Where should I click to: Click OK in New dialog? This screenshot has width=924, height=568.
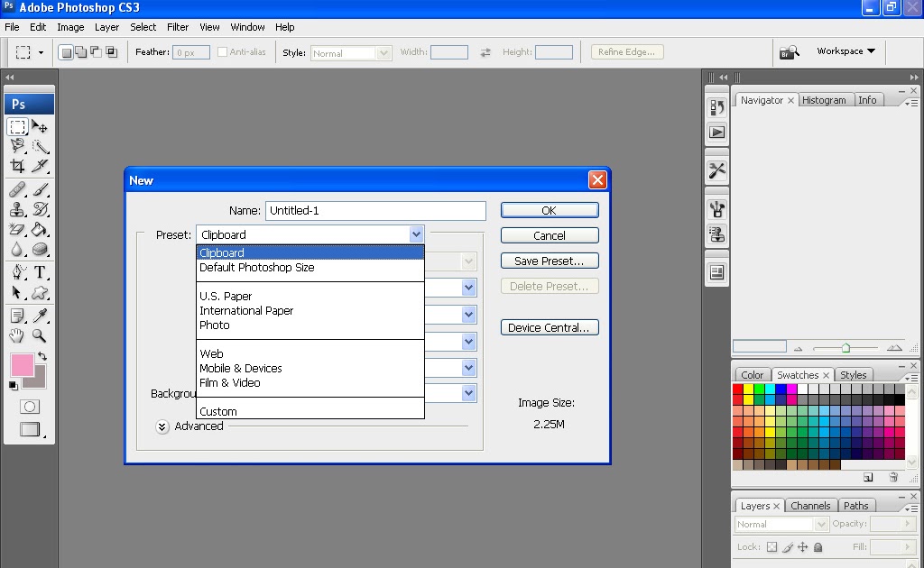[550, 210]
